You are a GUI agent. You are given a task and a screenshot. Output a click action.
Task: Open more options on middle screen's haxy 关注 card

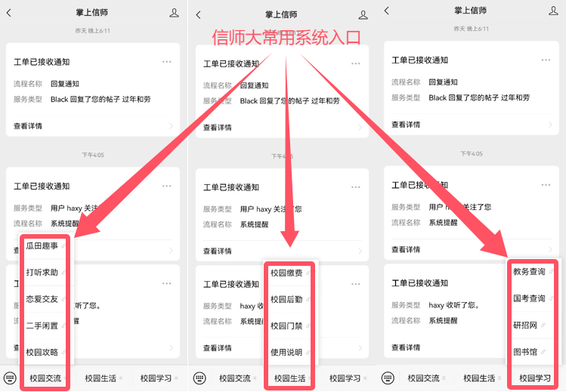tap(356, 187)
